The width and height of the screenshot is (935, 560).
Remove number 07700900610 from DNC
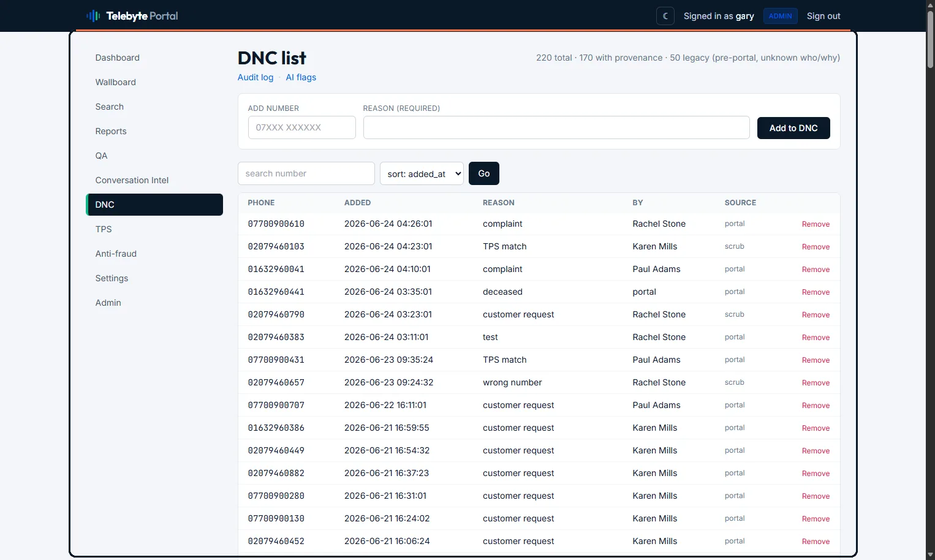(816, 224)
